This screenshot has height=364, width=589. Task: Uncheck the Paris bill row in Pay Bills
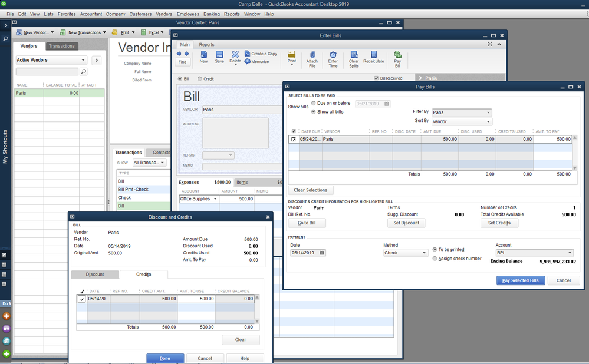tap(294, 139)
